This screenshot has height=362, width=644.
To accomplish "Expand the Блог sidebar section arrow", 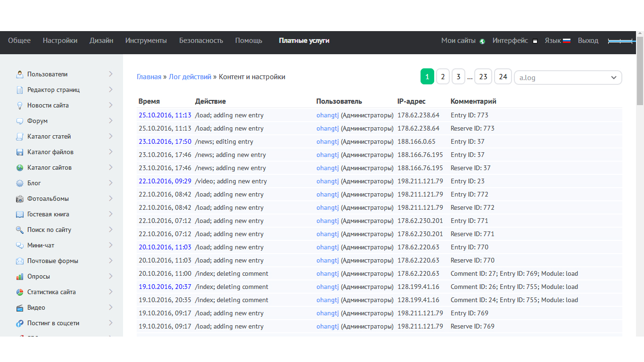I will 111,183.
